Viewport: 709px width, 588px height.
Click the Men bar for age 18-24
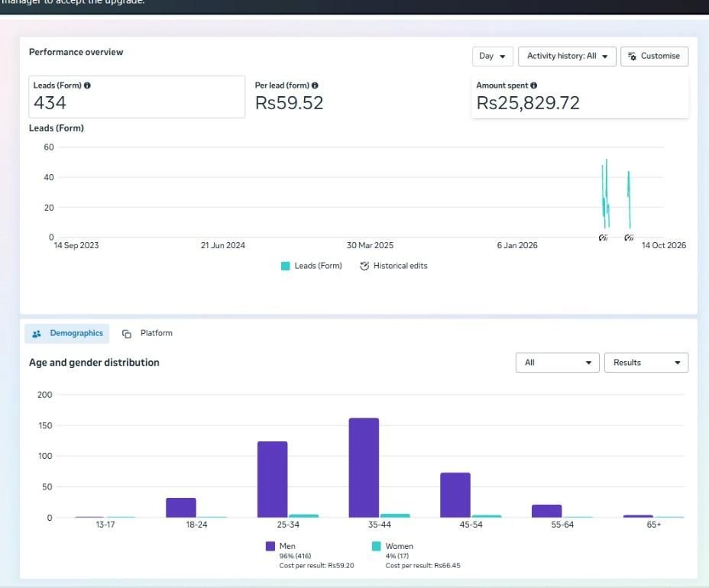pos(181,508)
